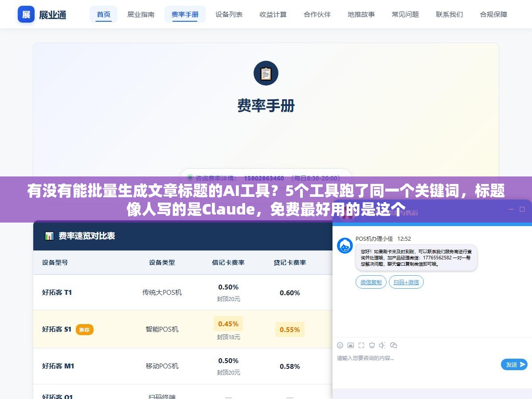Click the 贷记卡费率 column header

tap(290, 262)
